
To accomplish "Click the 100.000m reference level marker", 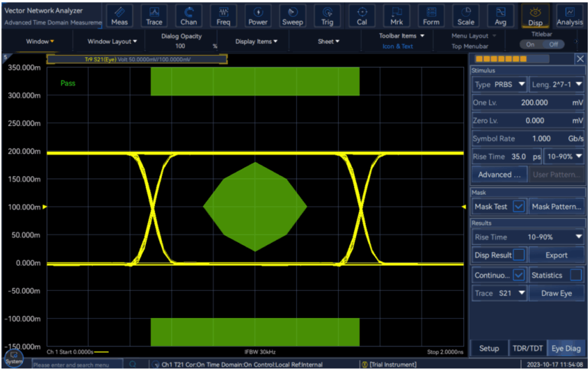I will [45, 207].
